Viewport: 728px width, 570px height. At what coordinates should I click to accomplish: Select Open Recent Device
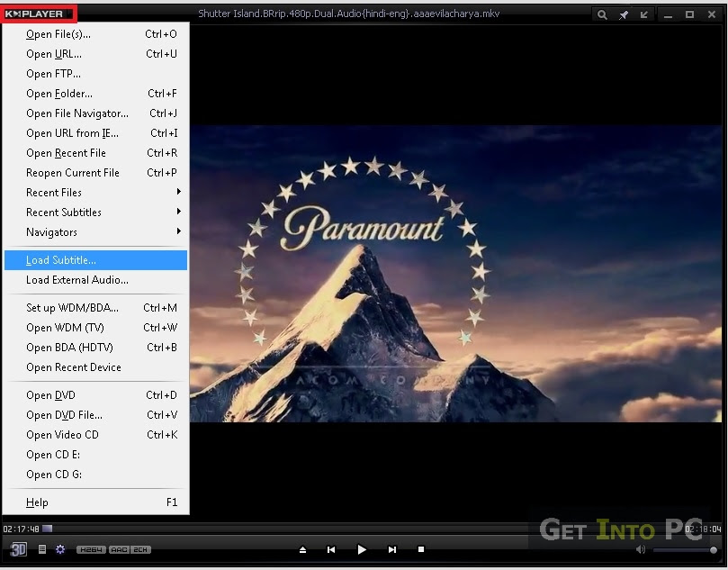click(x=95, y=367)
